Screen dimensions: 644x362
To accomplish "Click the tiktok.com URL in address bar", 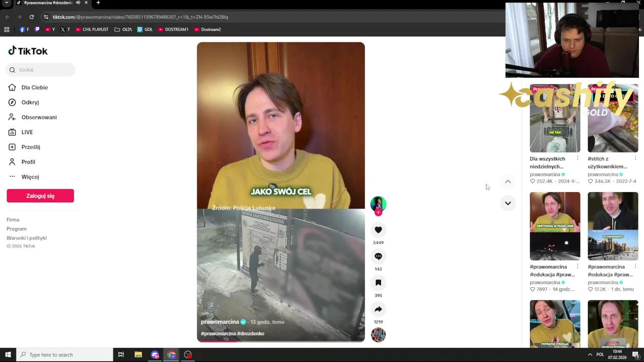I will [x=140, y=17].
